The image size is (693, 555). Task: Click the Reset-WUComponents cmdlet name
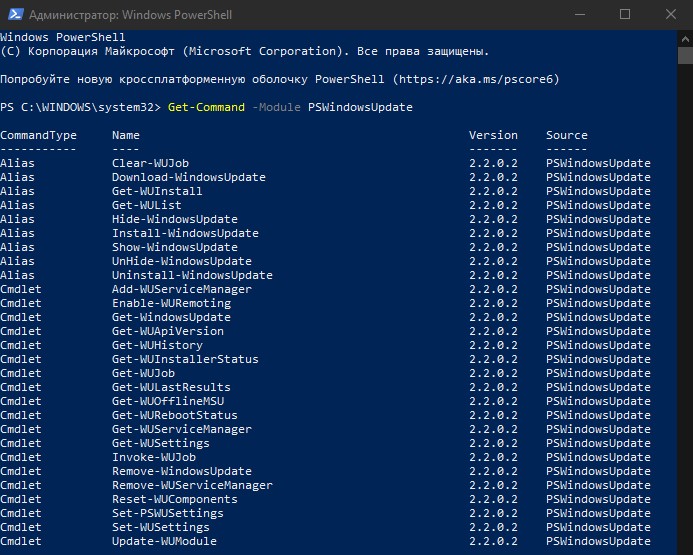[x=175, y=499]
